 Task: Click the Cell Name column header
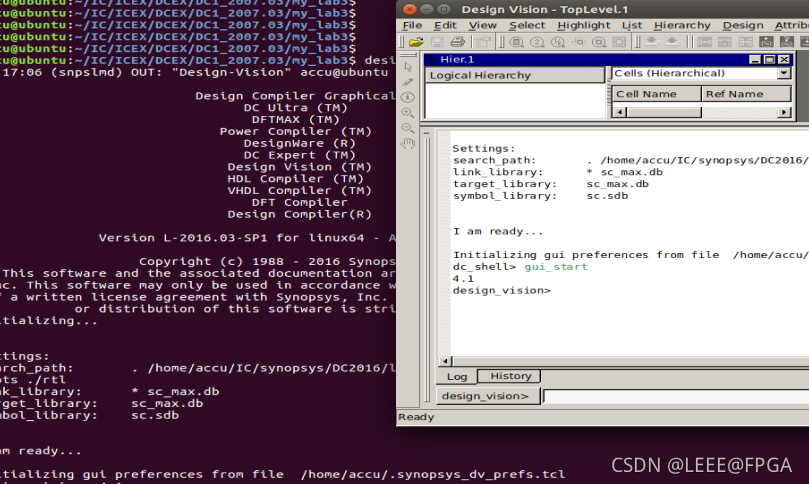656,94
